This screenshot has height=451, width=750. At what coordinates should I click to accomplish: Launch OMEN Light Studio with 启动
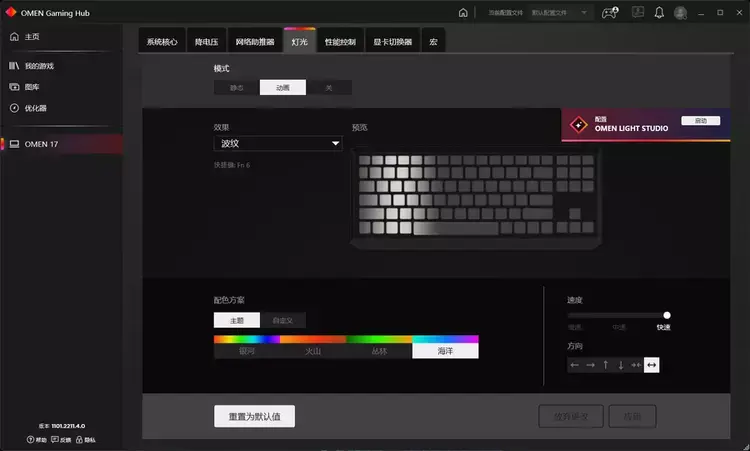point(701,121)
